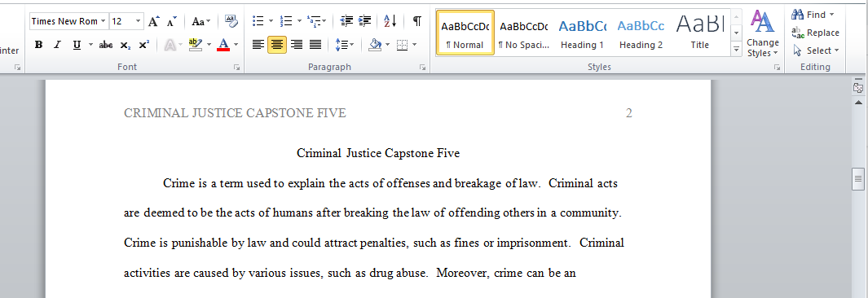
Task: Expand font color dropdown arrow
Action: click(x=236, y=45)
